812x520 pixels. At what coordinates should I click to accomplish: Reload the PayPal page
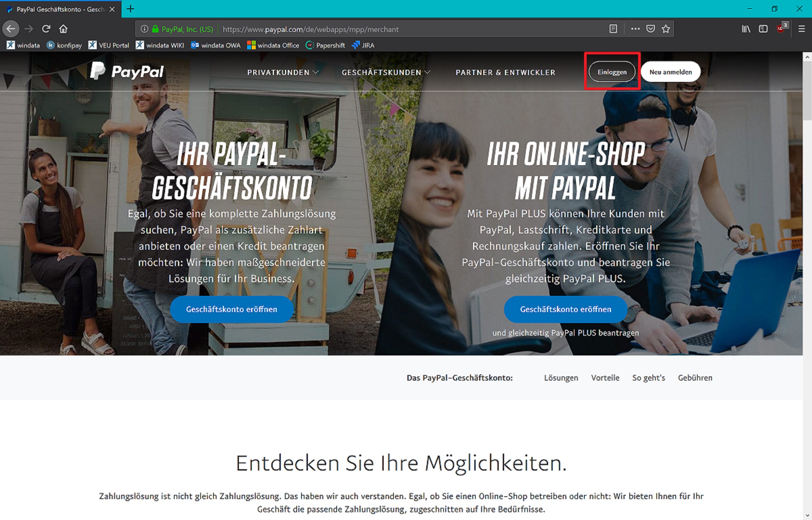coord(46,29)
